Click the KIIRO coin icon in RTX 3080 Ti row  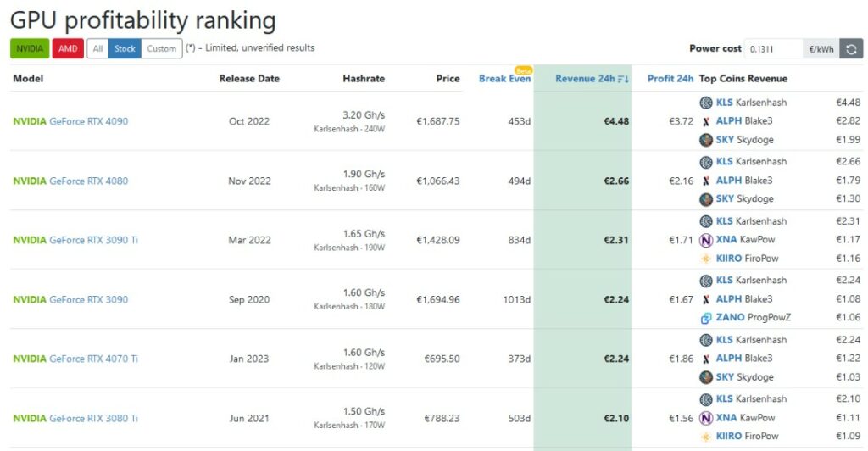pyautogui.click(x=706, y=437)
